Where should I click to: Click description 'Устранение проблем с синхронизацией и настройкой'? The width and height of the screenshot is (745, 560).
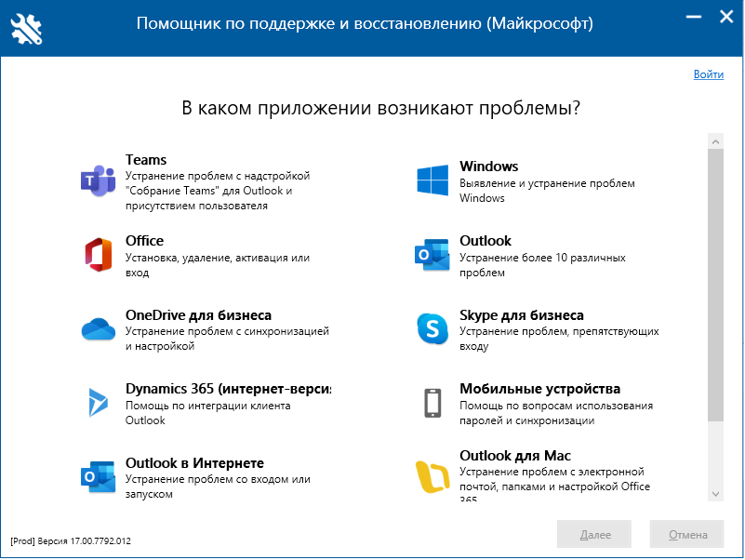227,339
